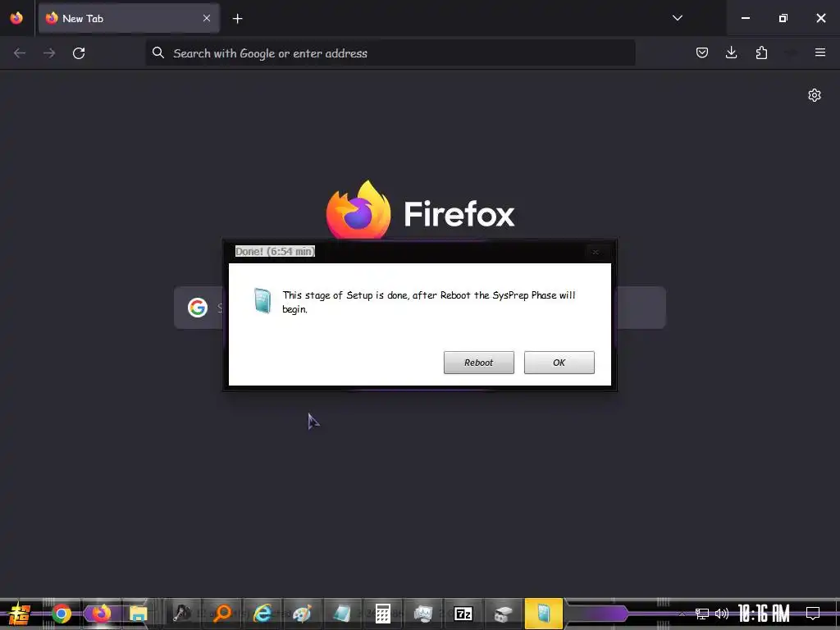
Task: Open Firefox Downloads panel
Action: pyautogui.click(x=731, y=52)
